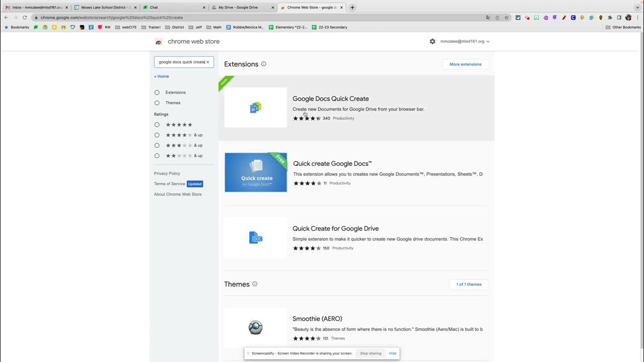The width and height of the screenshot is (644, 362).
Task: Click the More extensions button
Action: (465, 64)
